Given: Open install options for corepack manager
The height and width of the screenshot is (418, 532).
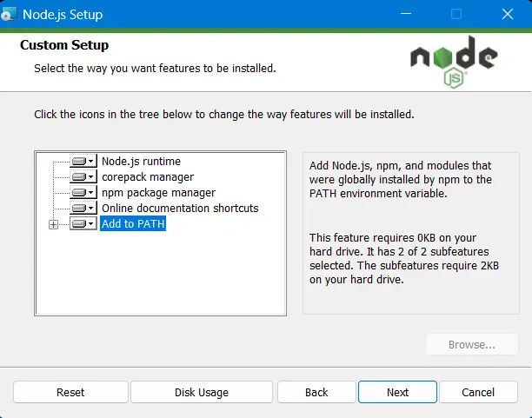Looking at the screenshot, I should tap(83, 176).
